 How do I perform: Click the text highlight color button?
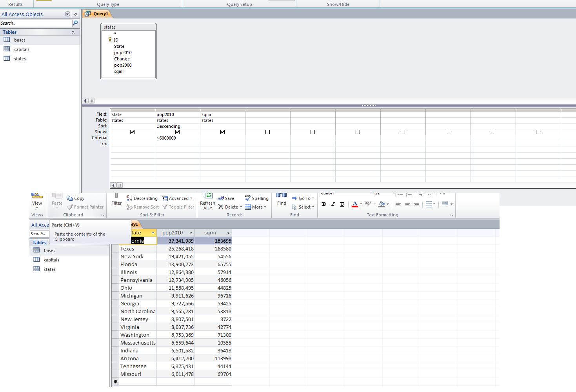368,204
